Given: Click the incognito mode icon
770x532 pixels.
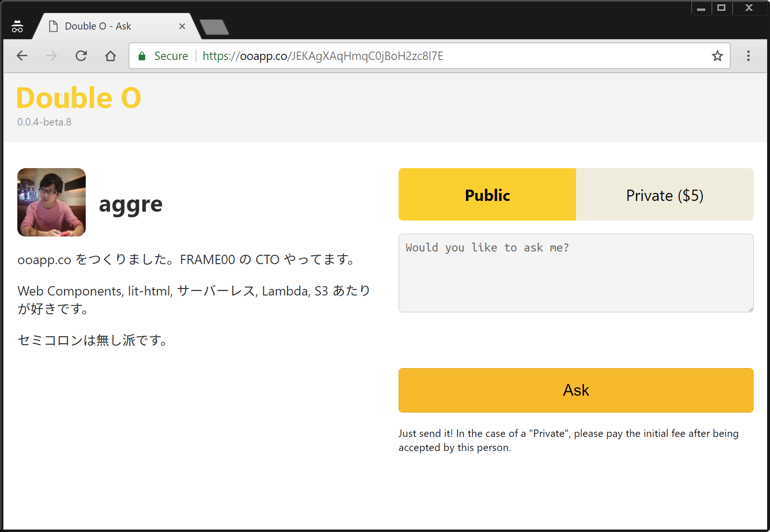Looking at the screenshot, I should (x=17, y=27).
